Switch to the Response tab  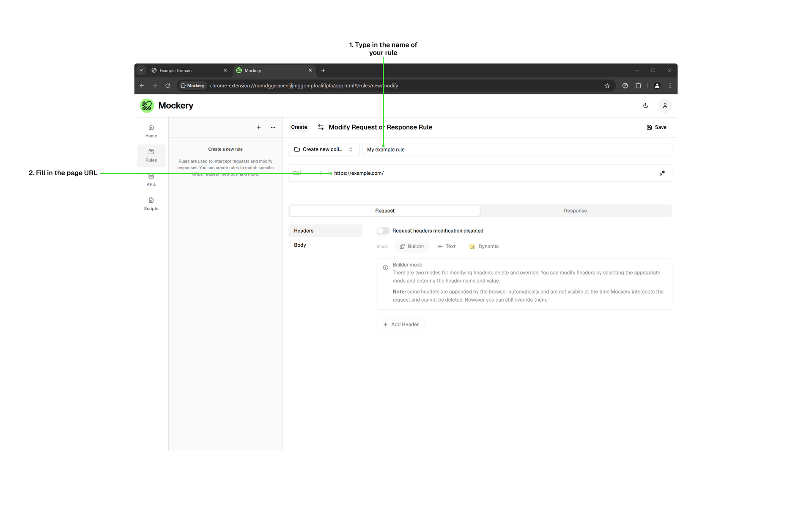click(x=575, y=210)
